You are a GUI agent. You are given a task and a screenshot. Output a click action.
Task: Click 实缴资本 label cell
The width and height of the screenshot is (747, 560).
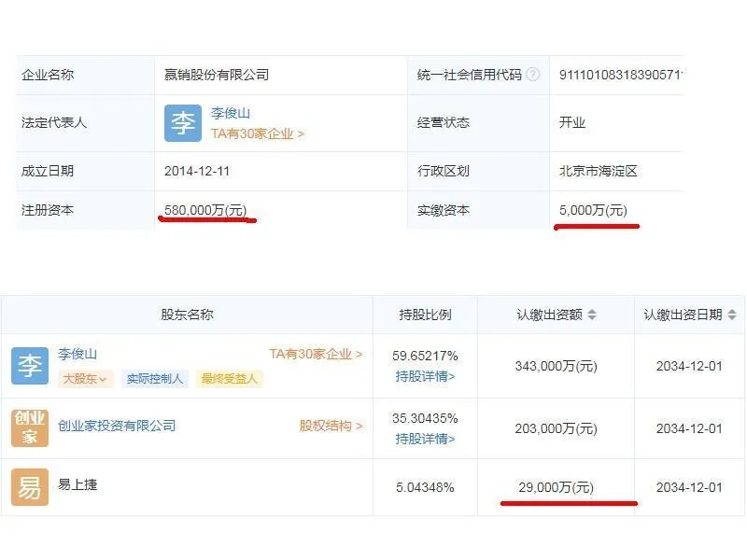tap(478, 210)
